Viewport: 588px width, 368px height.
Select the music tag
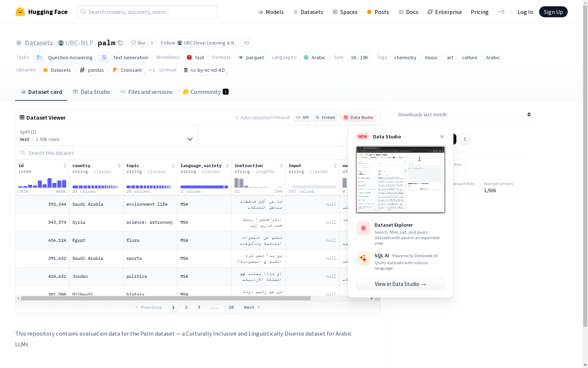[431, 57]
